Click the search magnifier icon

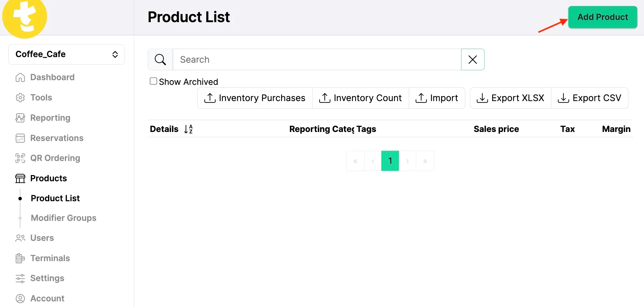(x=160, y=59)
